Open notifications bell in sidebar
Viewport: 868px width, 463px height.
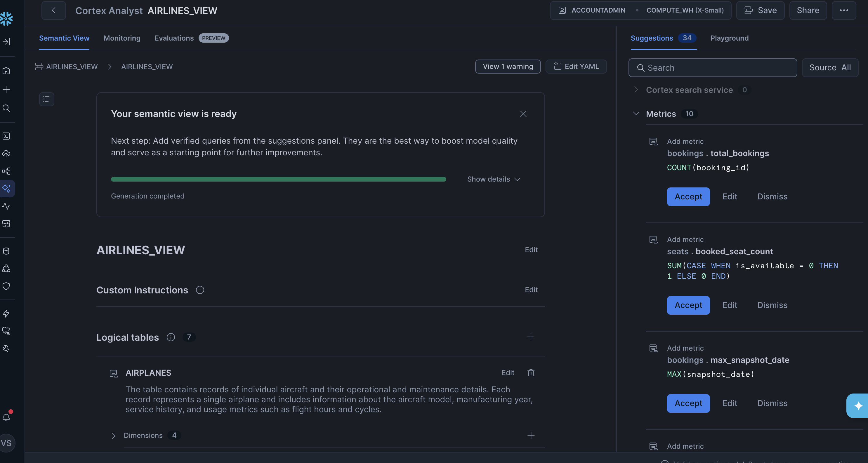(x=6, y=417)
